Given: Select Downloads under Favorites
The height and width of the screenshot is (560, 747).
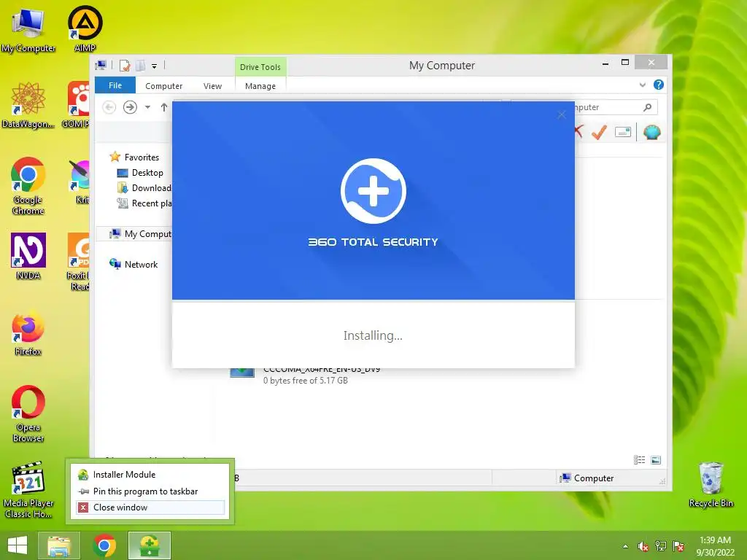Looking at the screenshot, I should coord(144,188).
